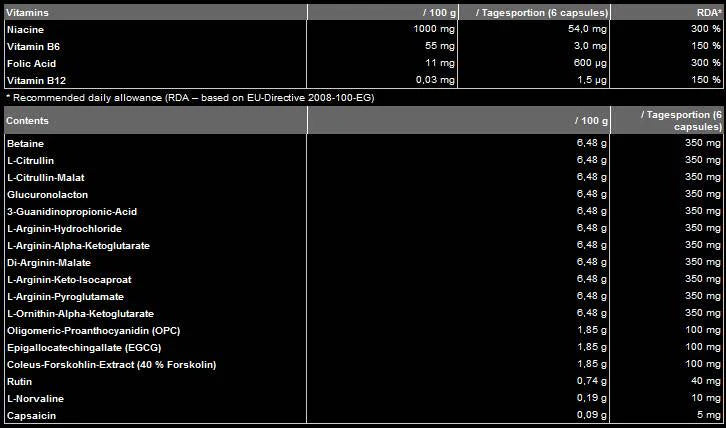Select the 3-Guanidinopropionic-Acid label

click(71, 211)
